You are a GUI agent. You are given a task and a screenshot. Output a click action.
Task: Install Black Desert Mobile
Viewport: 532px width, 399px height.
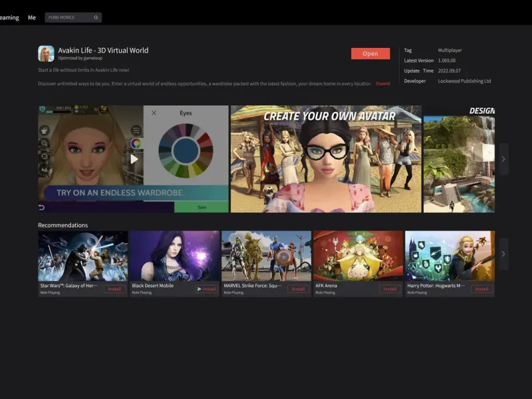click(207, 289)
